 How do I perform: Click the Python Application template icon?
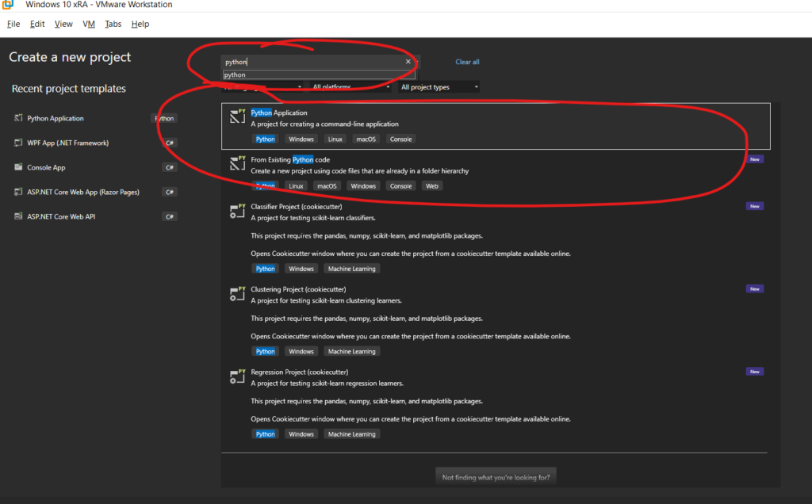(238, 116)
